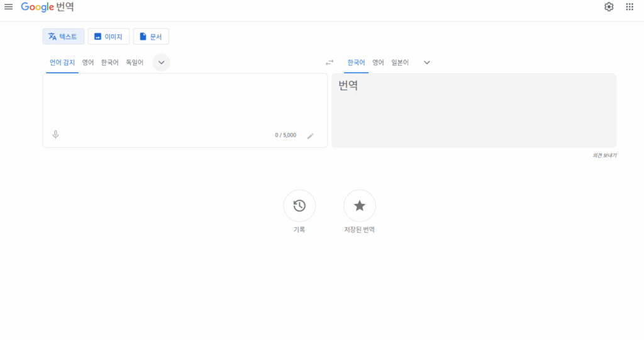Select 한국어 as target language
644x340 pixels.
tap(356, 62)
